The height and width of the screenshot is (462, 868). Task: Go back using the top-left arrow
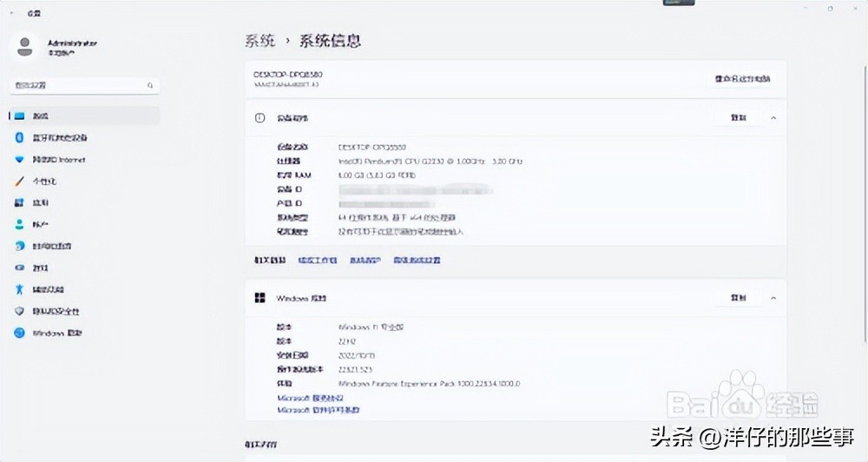point(12,13)
